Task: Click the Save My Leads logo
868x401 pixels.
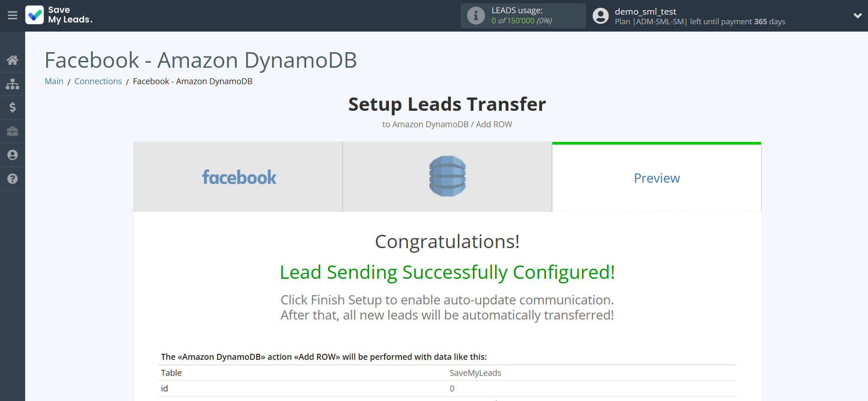Action: tap(59, 15)
